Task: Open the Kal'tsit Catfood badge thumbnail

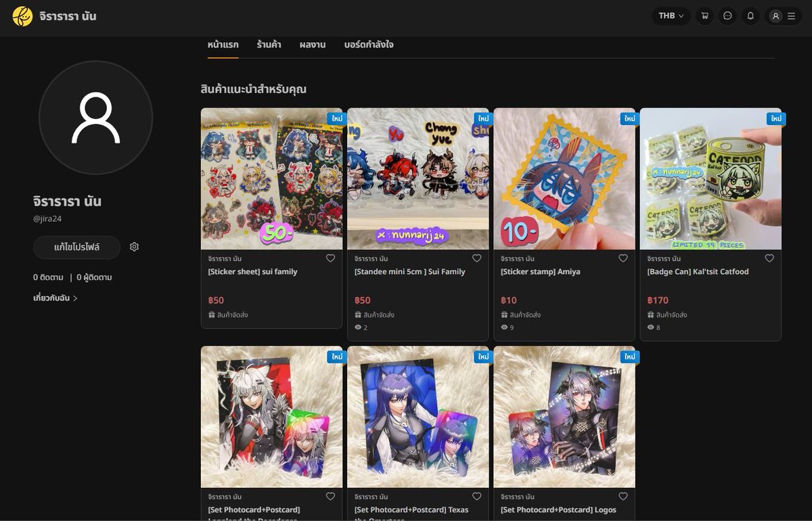Action: click(x=710, y=179)
